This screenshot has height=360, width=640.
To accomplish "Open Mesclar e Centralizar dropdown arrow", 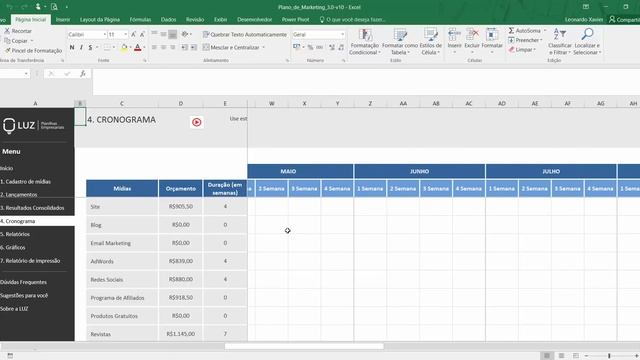I will pos(263,47).
